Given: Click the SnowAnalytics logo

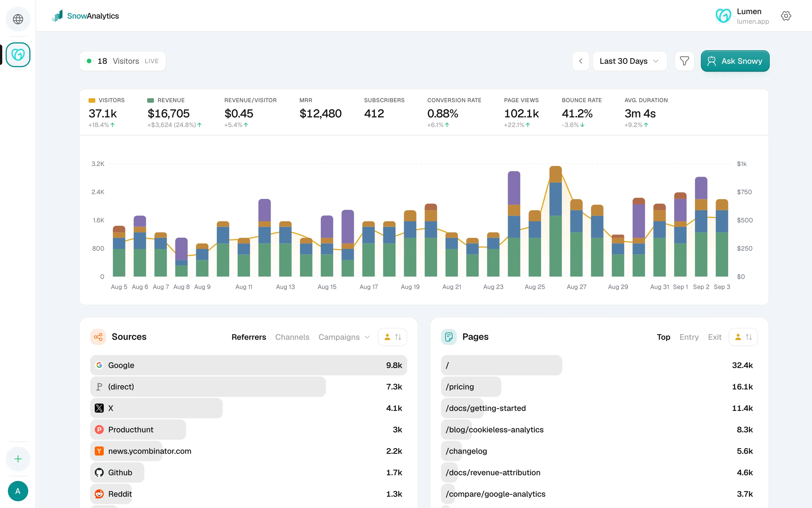Looking at the screenshot, I should coord(85,16).
